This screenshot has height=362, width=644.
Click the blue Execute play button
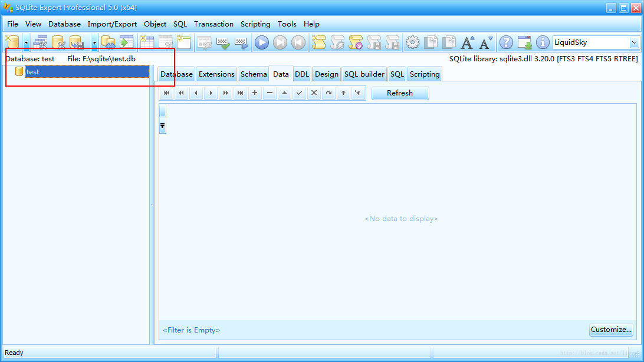point(262,42)
